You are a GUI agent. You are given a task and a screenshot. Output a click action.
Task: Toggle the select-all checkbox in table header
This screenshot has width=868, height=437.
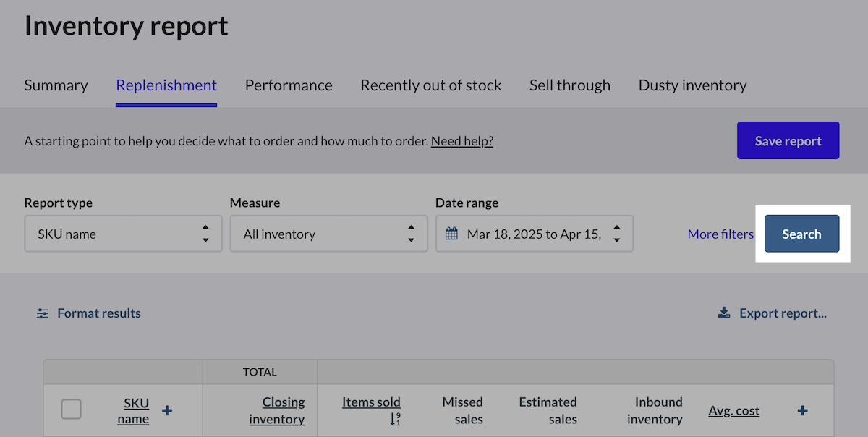click(x=71, y=410)
